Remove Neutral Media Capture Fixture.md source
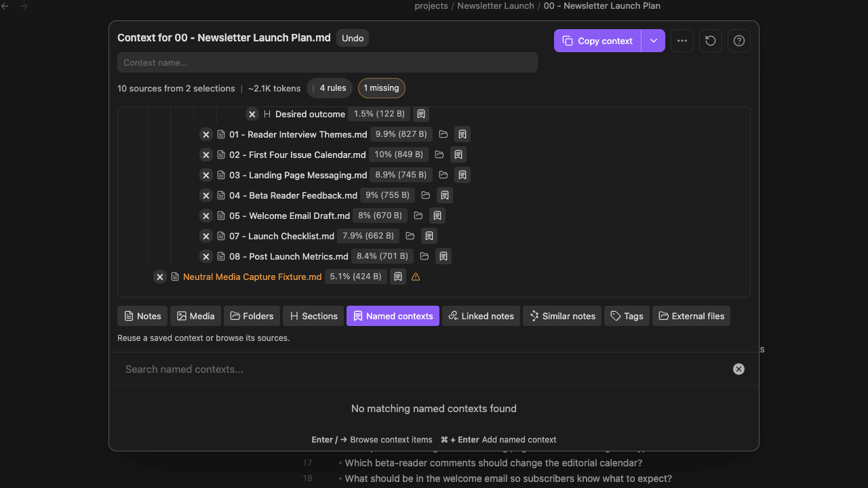 tap(159, 277)
